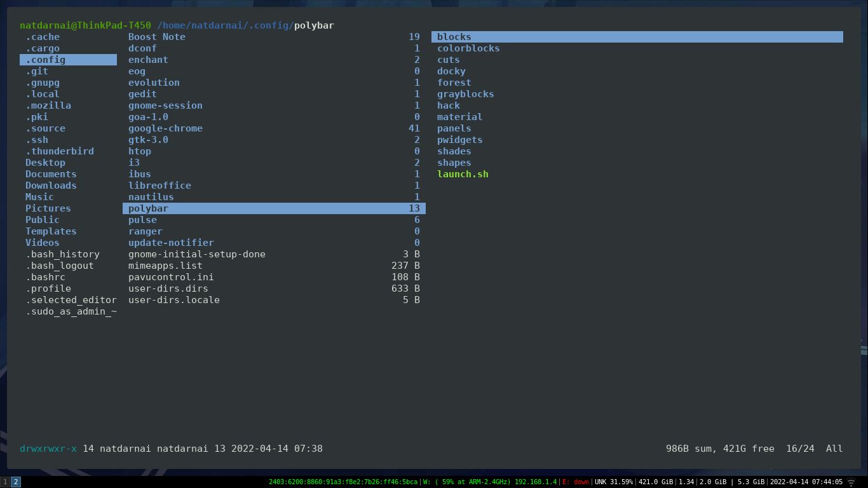Screen dimensions: 868x488
Task: Select workspace 2 indicator
Action: tap(16, 482)
